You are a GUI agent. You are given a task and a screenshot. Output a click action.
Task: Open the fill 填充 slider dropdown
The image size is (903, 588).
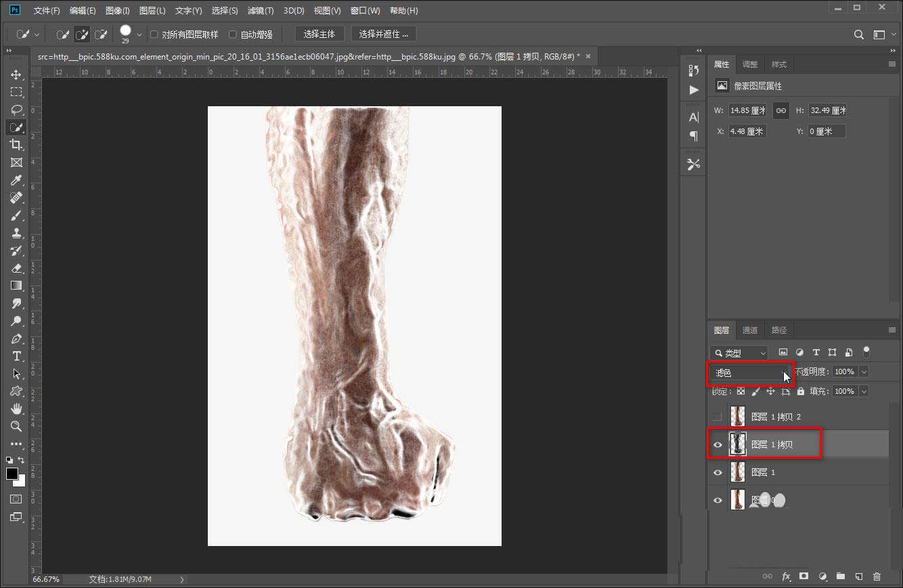tap(864, 391)
